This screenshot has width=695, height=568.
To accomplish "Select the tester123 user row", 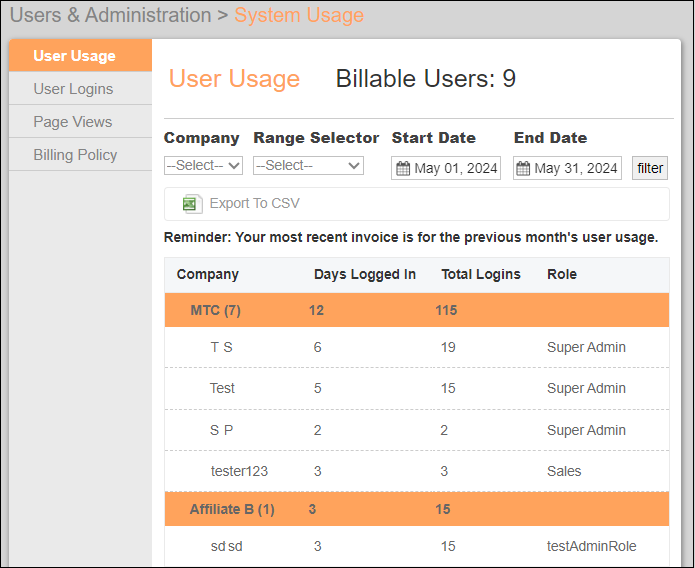I will 239,471.
